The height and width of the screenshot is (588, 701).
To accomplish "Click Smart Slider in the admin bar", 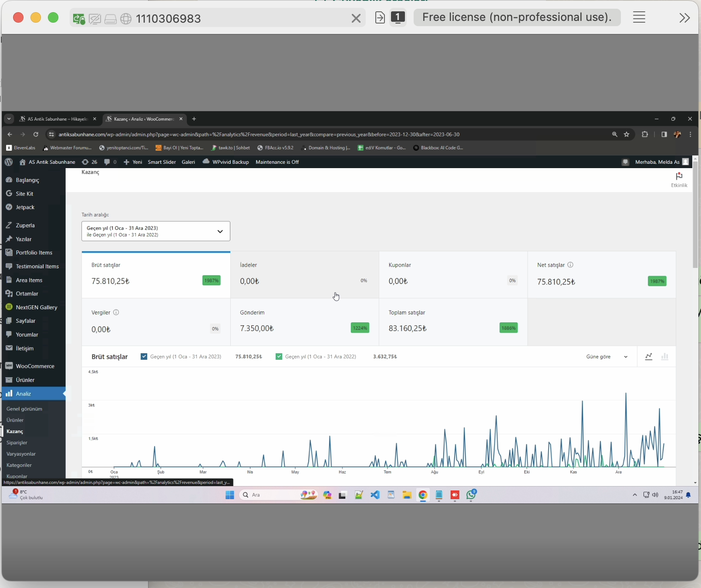I will pyautogui.click(x=162, y=162).
